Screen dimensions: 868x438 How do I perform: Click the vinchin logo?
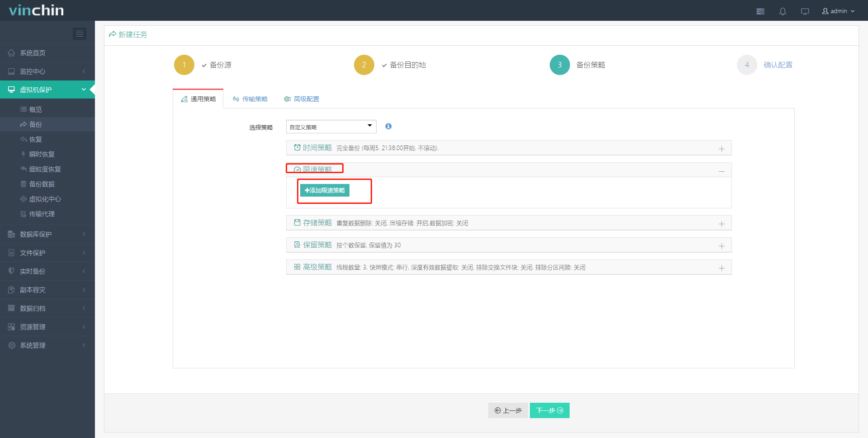click(x=36, y=10)
